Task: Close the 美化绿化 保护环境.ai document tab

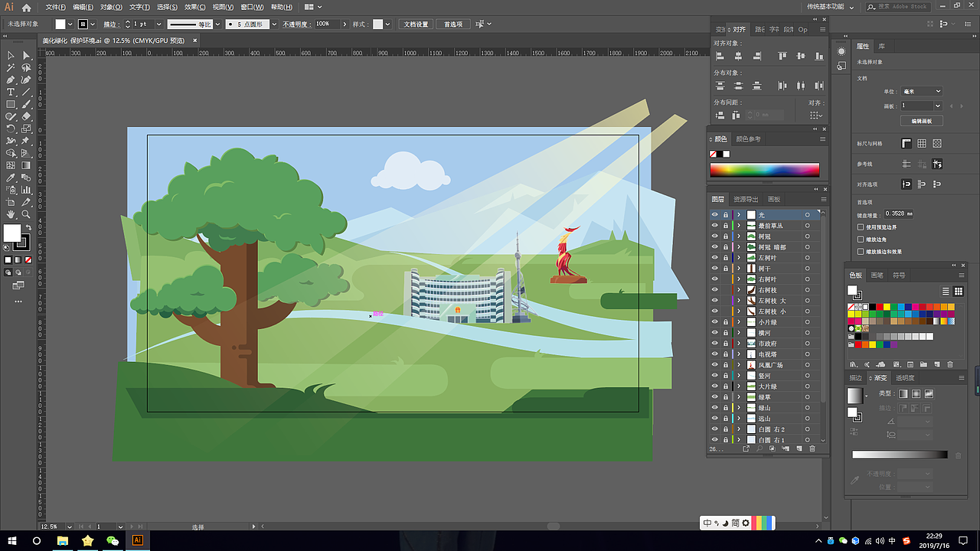Action: pos(193,41)
